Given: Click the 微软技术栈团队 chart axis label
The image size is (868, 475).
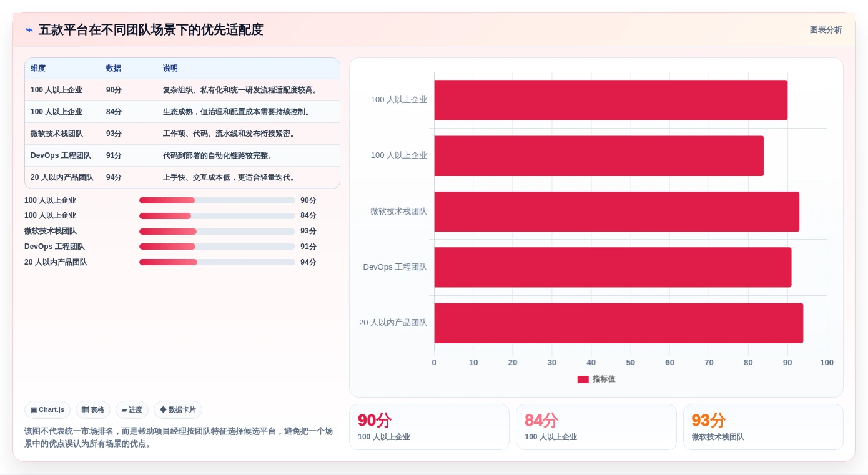Looking at the screenshot, I should tap(398, 212).
